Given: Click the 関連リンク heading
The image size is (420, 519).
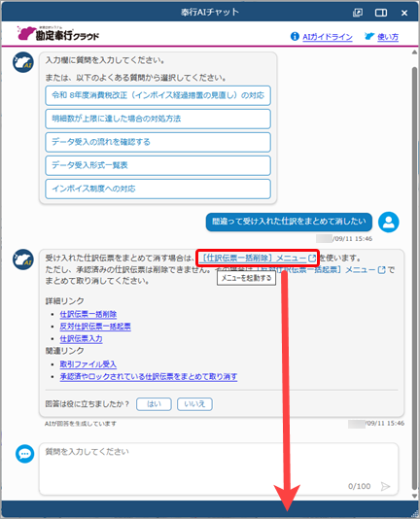Looking at the screenshot, I should [64, 351].
